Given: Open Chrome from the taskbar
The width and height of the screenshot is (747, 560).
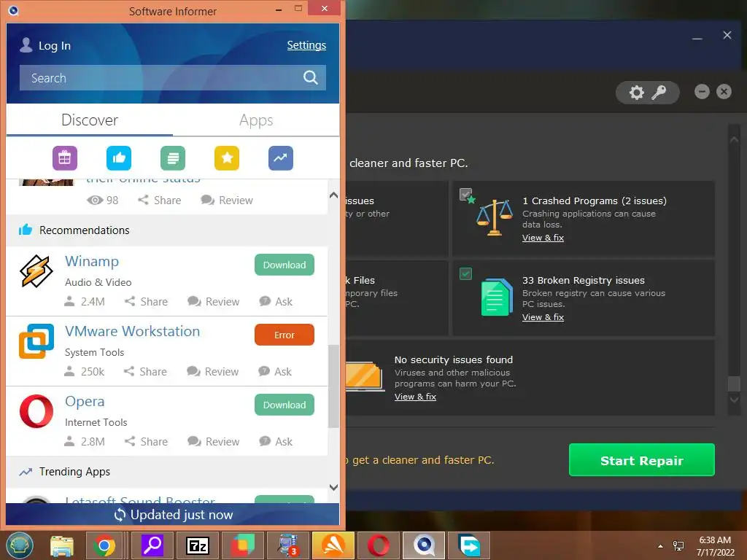Looking at the screenshot, I should (104, 545).
